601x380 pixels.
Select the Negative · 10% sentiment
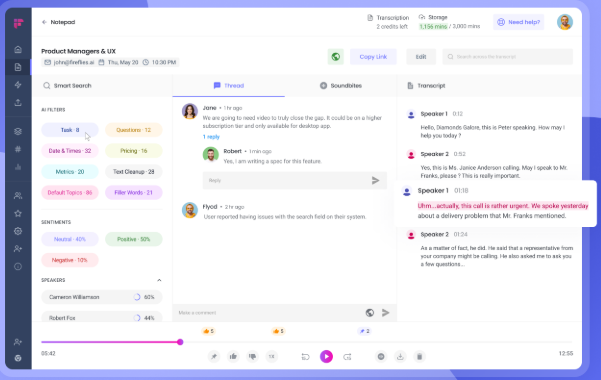[x=70, y=260]
